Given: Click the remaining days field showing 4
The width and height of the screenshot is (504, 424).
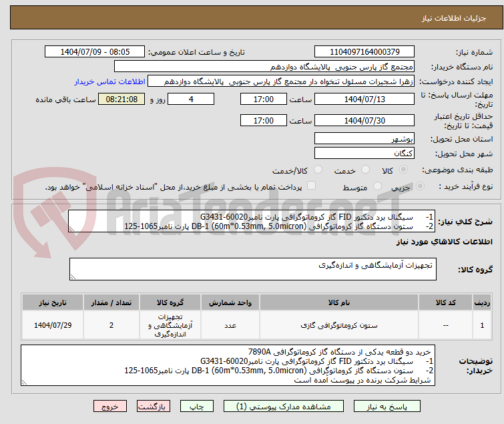Looking at the screenshot, I should (191, 99).
